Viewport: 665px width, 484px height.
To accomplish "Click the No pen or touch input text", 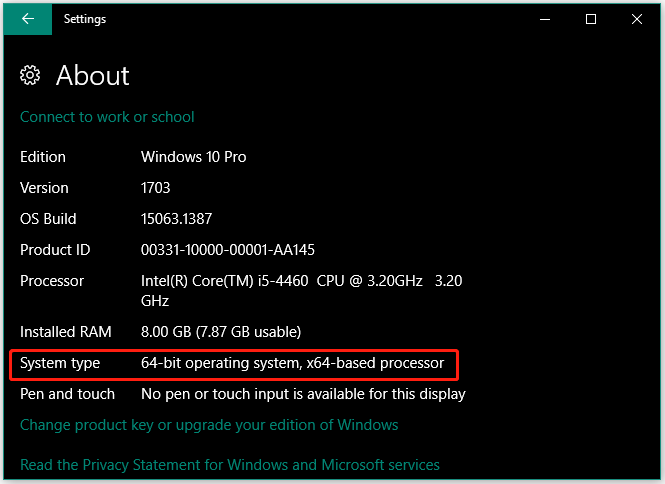I will click(303, 394).
